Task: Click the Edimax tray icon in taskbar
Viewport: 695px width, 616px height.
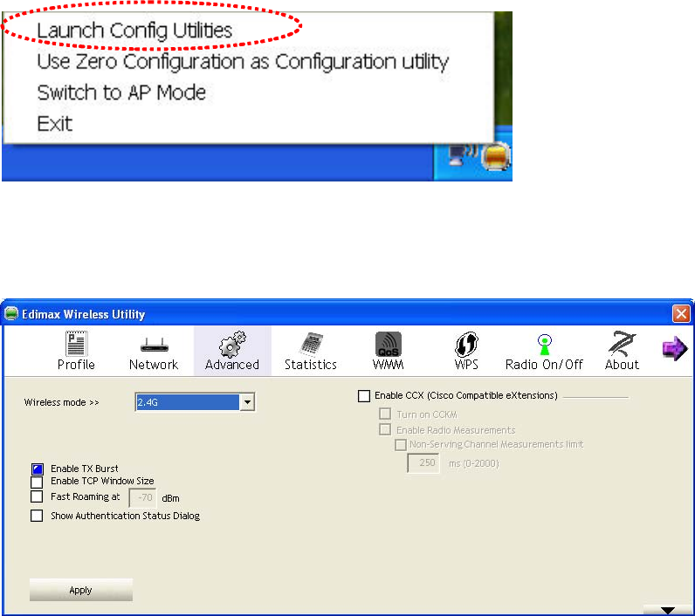Action: [x=496, y=156]
